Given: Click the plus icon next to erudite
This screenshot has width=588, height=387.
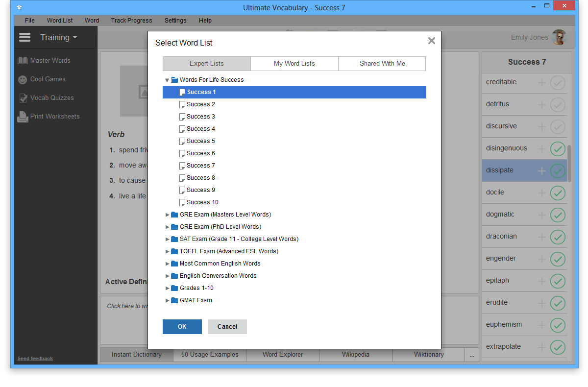Looking at the screenshot, I should 542,303.
